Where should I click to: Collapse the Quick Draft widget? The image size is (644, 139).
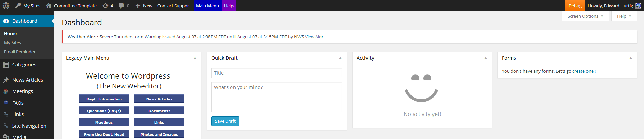click(340, 58)
